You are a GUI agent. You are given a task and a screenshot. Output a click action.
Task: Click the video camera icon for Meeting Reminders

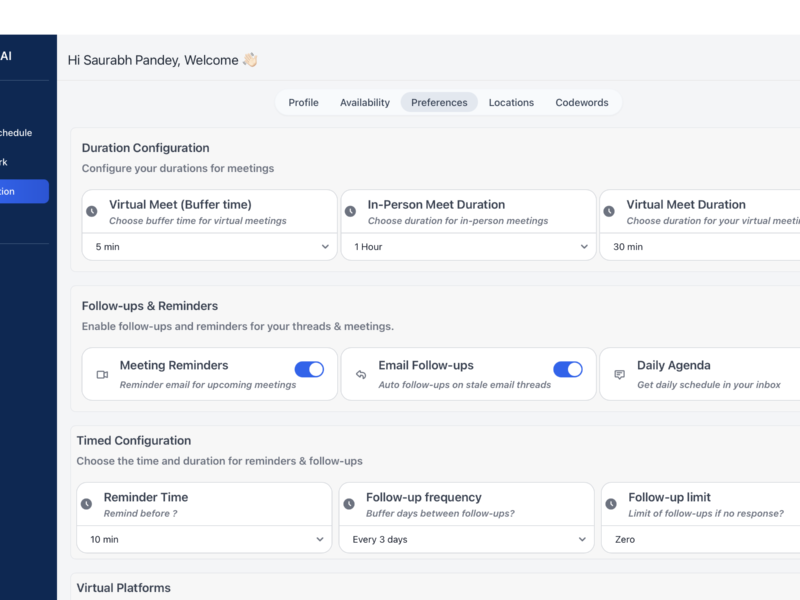(101, 374)
